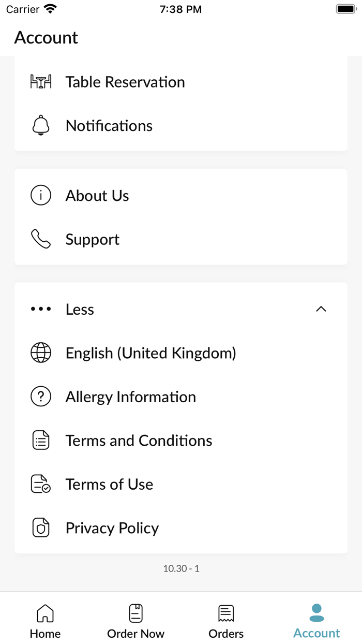Tap the Terms and Conditions document icon
Screen dimensions: 362x644
[x=41, y=441]
